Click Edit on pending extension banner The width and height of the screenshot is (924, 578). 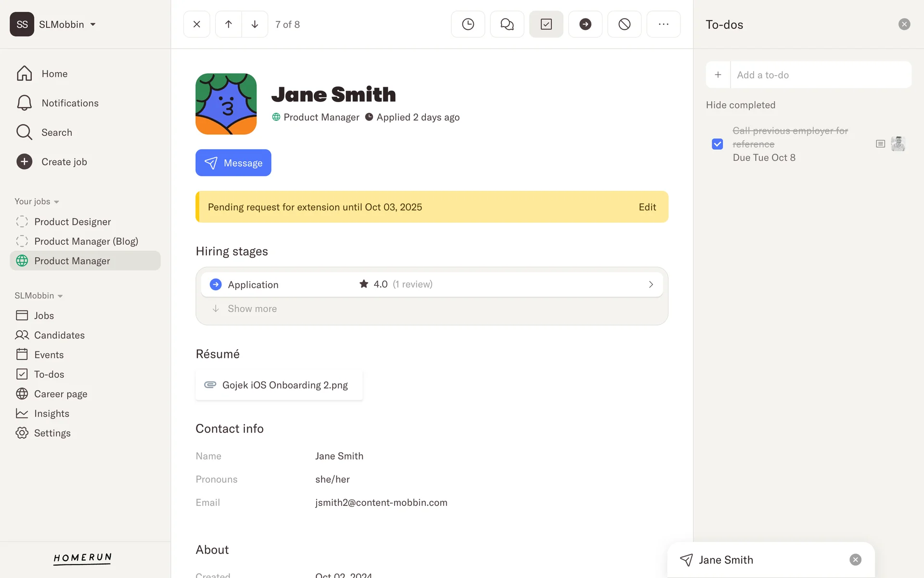coord(647,207)
